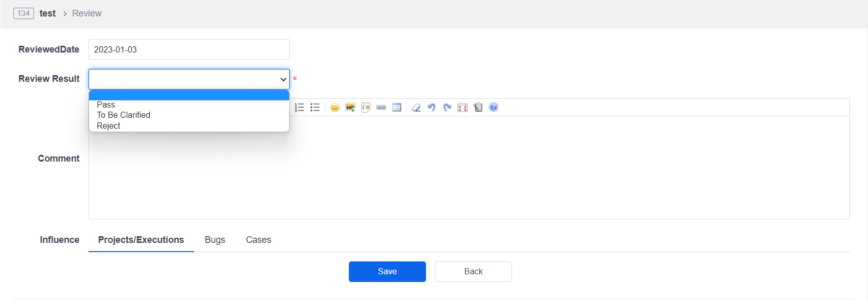
Task: Click the hyperlink chain icon
Action: coord(381,108)
